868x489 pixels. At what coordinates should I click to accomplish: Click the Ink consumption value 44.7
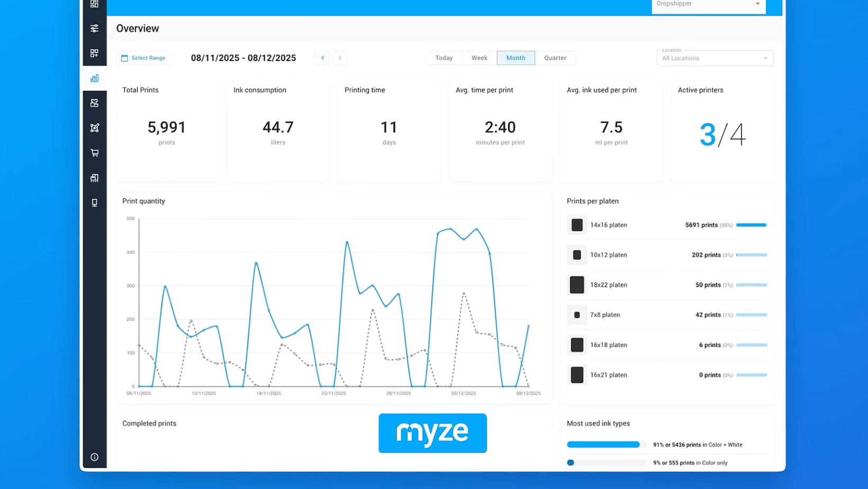[x=278, y=127]
